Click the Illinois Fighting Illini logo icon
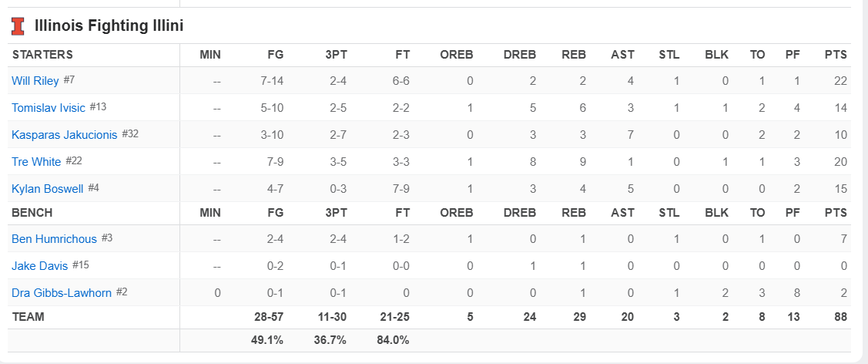The image size is (868, 364). click(x=18, y=26)
